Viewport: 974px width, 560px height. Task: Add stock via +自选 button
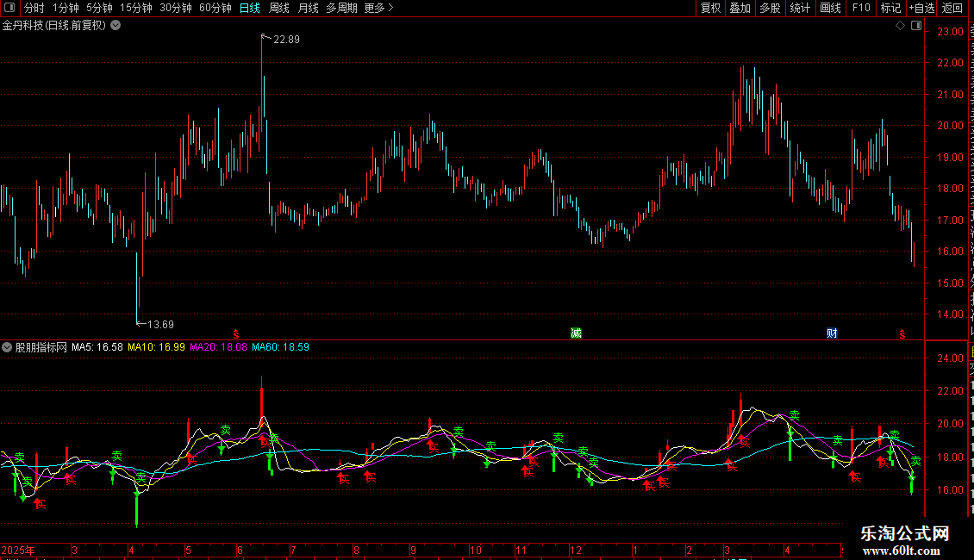pyautogui.click(x=921, y=8)
